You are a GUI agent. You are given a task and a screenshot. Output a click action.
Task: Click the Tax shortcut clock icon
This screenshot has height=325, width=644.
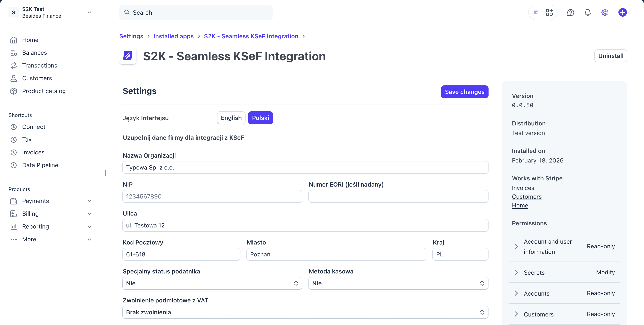(x=13, y=139)
